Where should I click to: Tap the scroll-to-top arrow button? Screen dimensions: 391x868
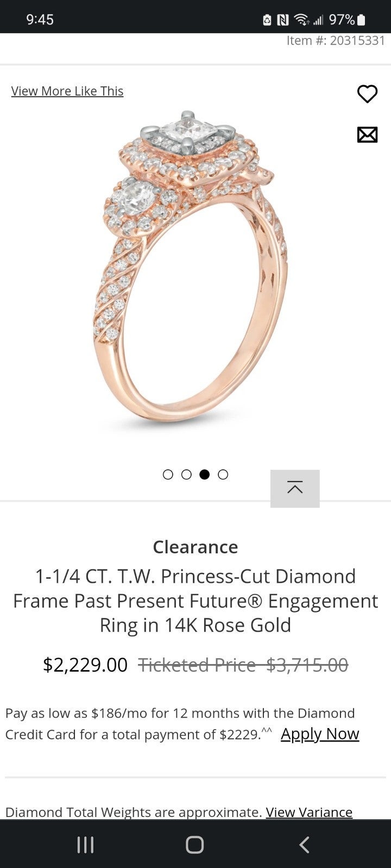[x=295, y=488]
